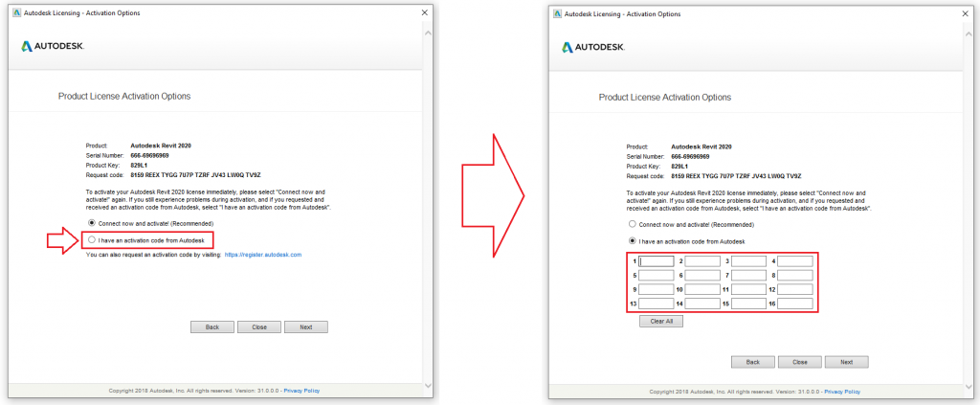Focus activation code field 1
Image resolution: width=980 pixels, height=405 pixels.
tap(657, 261)
